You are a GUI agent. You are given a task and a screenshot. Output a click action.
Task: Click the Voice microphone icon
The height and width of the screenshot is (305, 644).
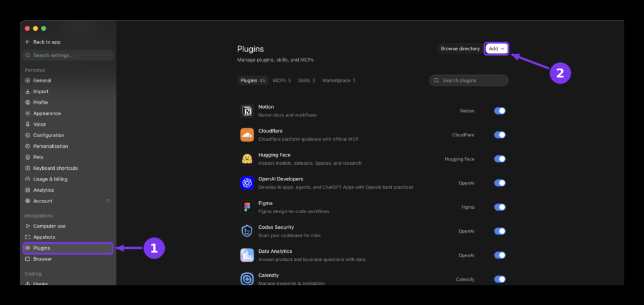[x=28, y=125]
